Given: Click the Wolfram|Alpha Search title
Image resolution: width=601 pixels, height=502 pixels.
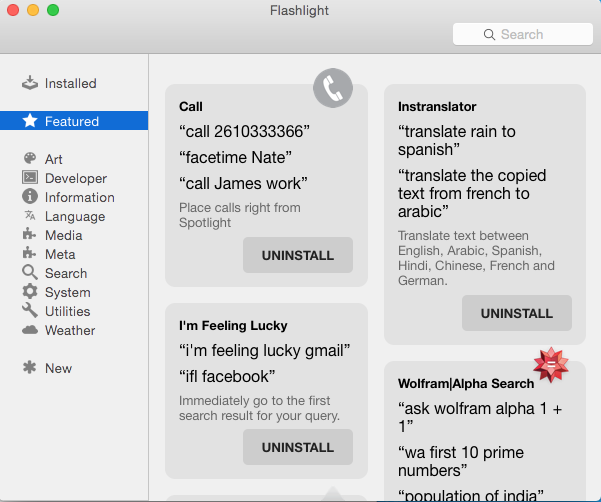Looking at the screenshot, I should tap(466, 383).
